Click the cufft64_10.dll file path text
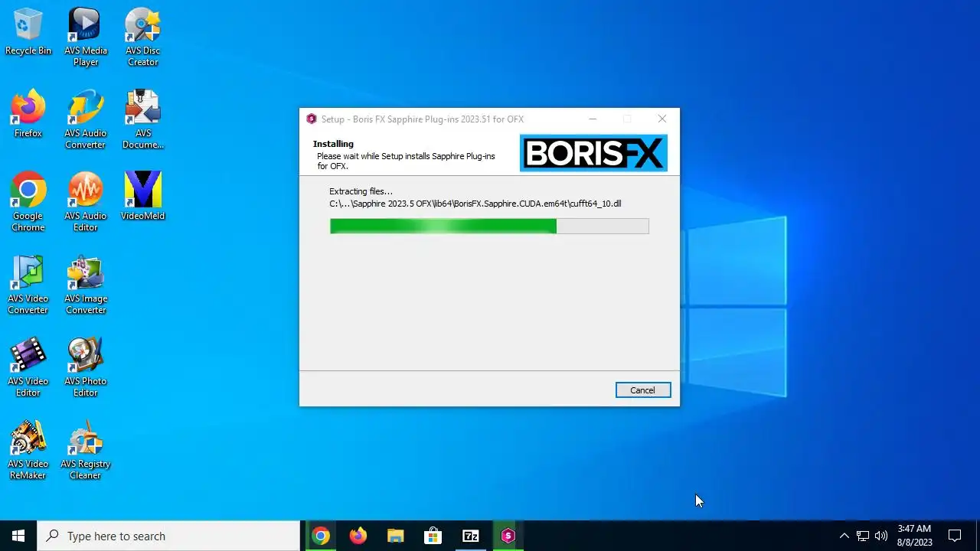Screen dimensions: 980x551 coord(475,204)
